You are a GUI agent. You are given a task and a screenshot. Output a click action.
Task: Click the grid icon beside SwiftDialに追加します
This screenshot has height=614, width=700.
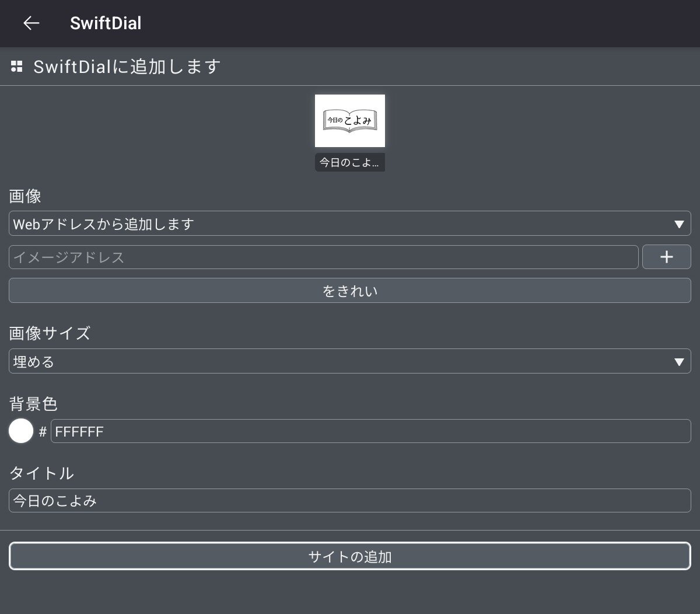pyautogui.click(x=17, y=67)
